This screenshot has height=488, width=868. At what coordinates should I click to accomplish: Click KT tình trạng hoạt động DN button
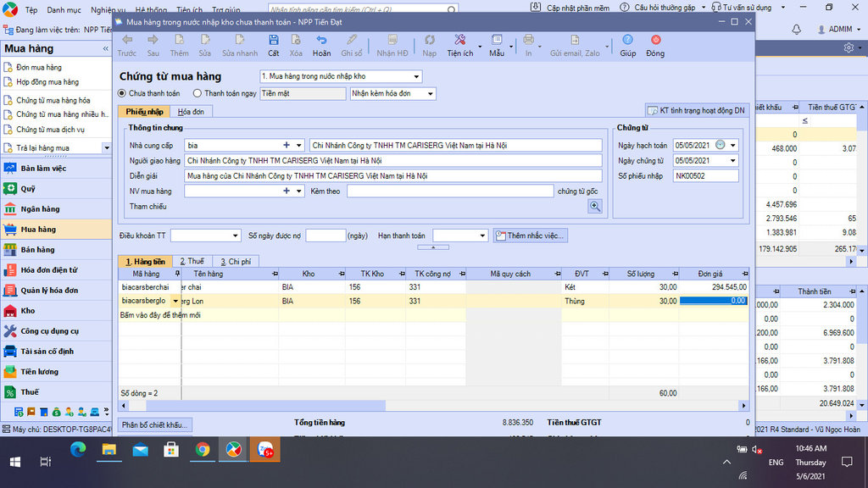point(697,111)
